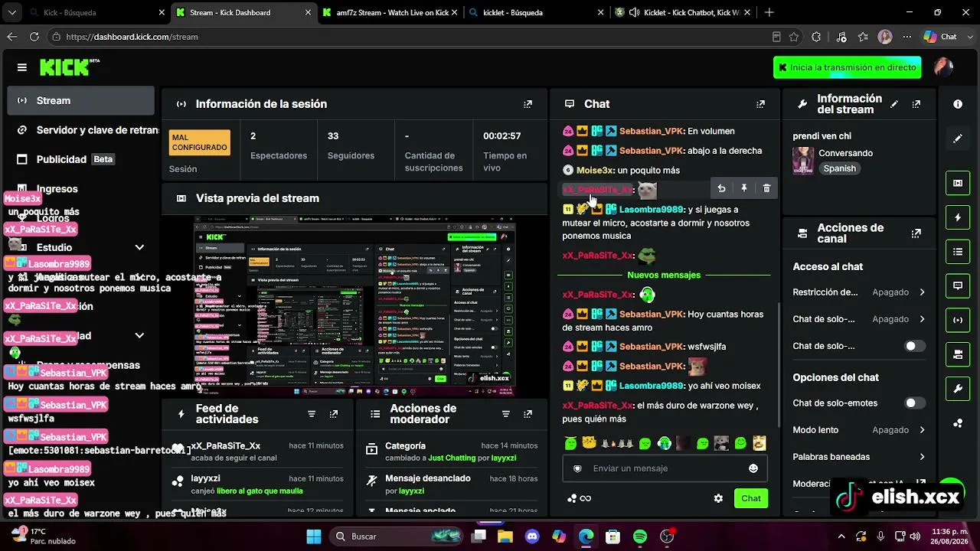Click the stream preview thumbnail
Screen dimensions: 980x551
click(x=354, y=307)
